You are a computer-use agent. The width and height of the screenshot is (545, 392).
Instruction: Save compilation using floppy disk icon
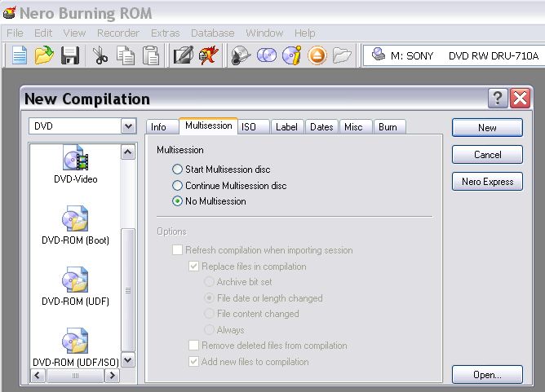pos(70,55)
